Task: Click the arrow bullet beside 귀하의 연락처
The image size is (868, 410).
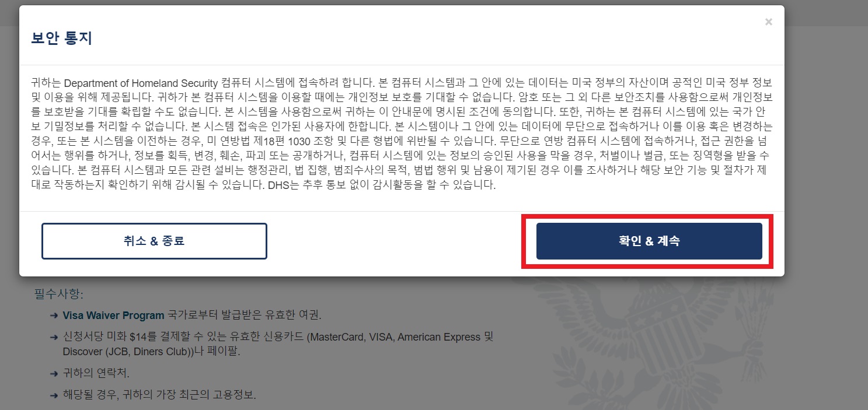Action: [54, 373]
